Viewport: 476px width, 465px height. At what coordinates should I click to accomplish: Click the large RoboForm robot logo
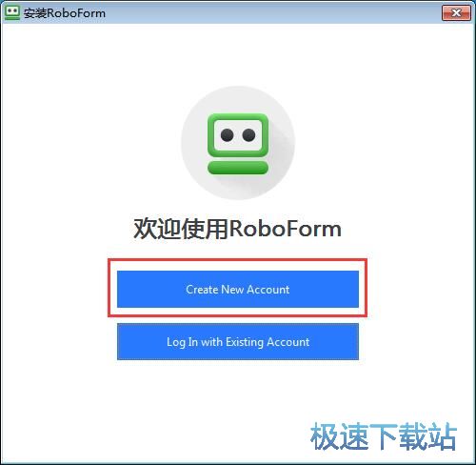click(238, 144)
